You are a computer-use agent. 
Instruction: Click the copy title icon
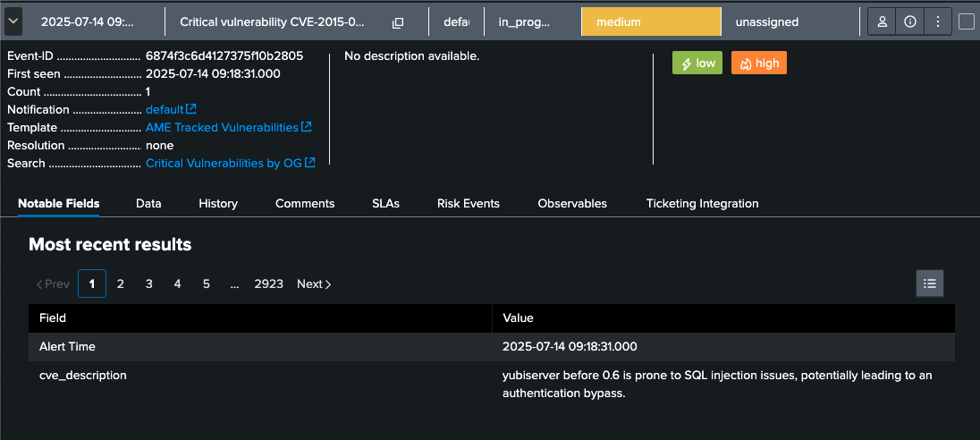tap(398, 21)
